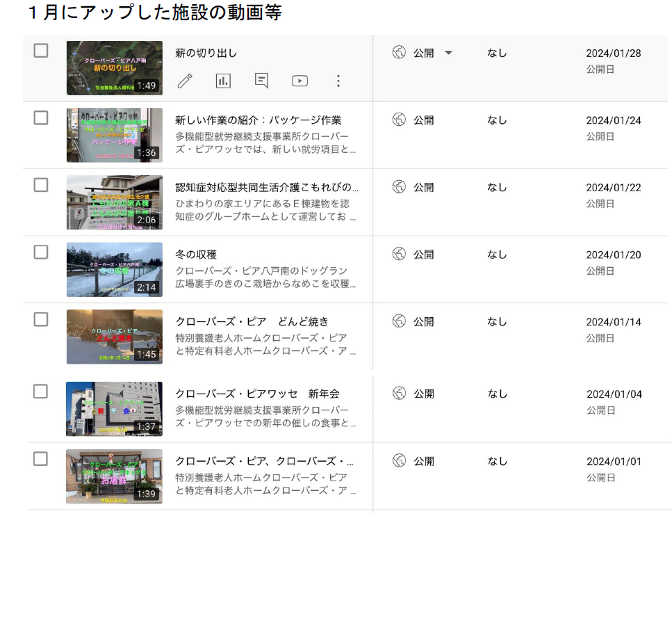Click the 公開 visibility label for the どんど焼き video
The image size is (672, 637).
(x=423, y=322)
